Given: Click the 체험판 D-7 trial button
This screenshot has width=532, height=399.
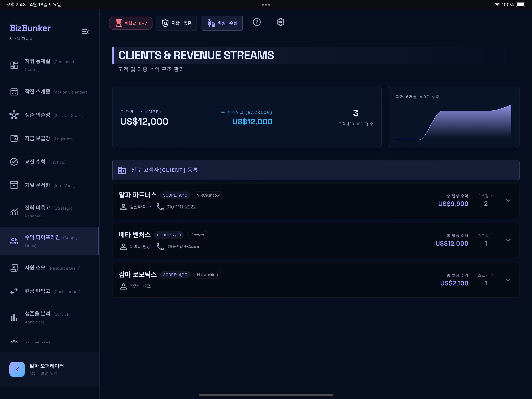Looking at the screenshot, I should (131, 23).
